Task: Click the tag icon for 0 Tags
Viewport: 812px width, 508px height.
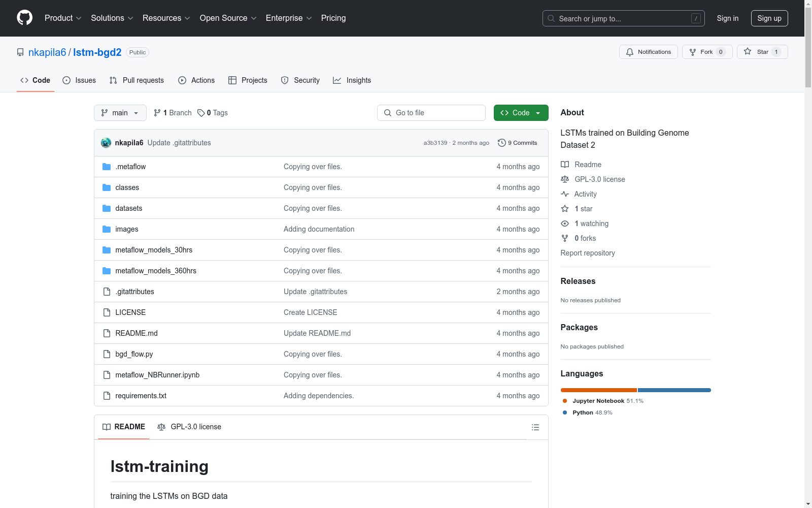Action: point(201,113)
